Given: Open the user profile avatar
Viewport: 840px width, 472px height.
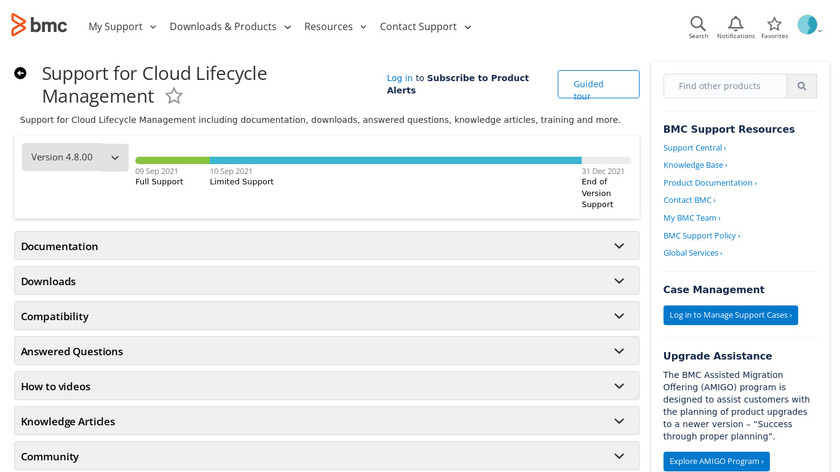Looking at the screenshot, I should click(x=807, y=25).
